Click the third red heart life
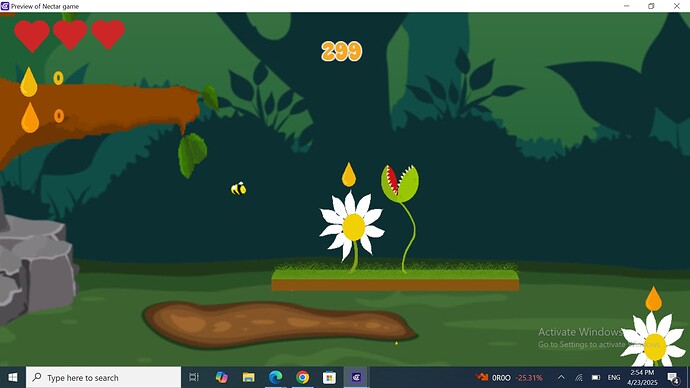The width and height of the screenshot is (690, 388). [x=108, y=34]
